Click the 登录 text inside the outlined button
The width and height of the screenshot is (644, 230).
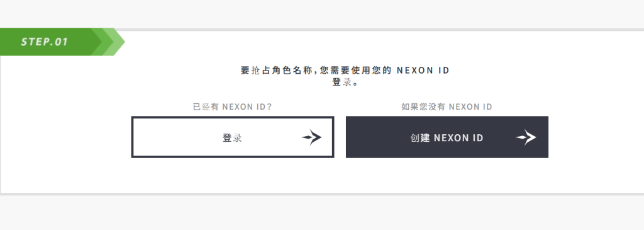pyautogui.click(x=232, y=138)
